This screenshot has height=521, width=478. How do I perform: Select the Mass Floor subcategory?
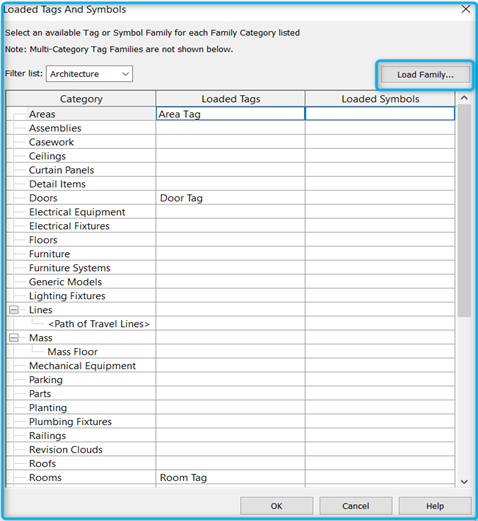point(73,352)
